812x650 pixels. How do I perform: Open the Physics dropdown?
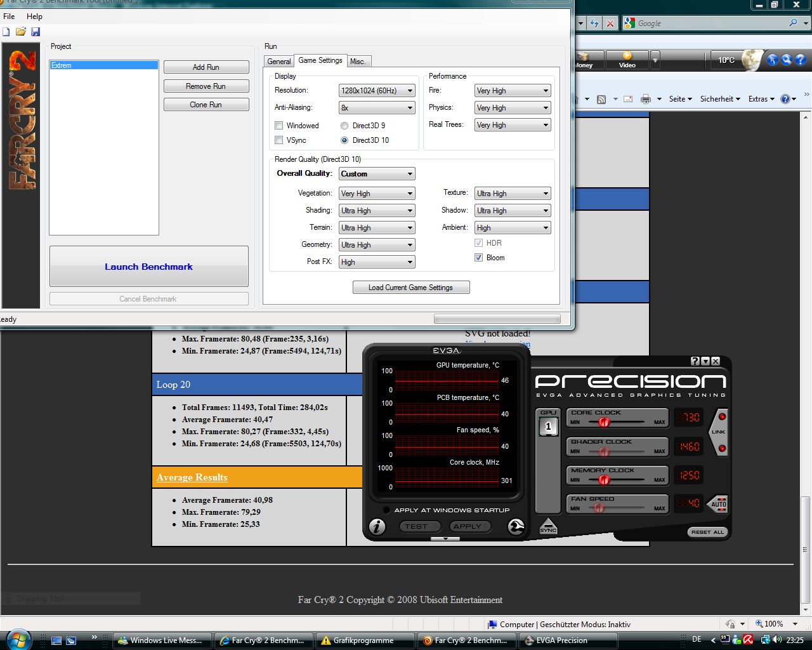click(x=513, y=108)
